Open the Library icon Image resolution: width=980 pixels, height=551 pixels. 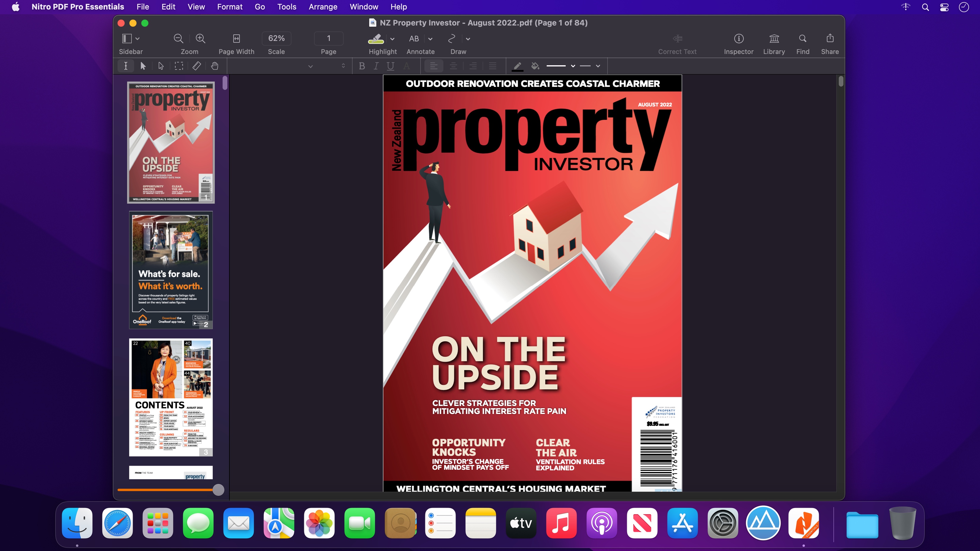(x=774, y=39)
